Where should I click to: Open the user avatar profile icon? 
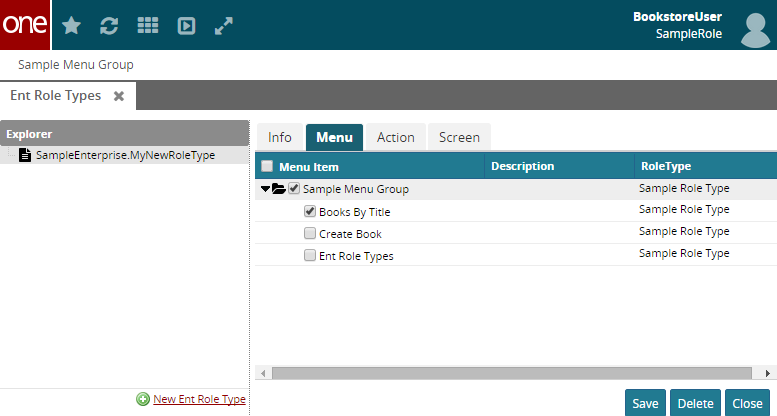coord(755,30)
